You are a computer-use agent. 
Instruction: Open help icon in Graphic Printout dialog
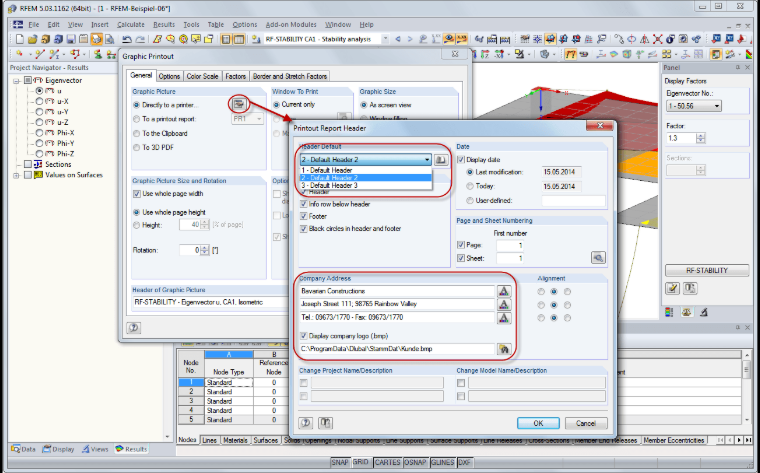tap(134, 328)
